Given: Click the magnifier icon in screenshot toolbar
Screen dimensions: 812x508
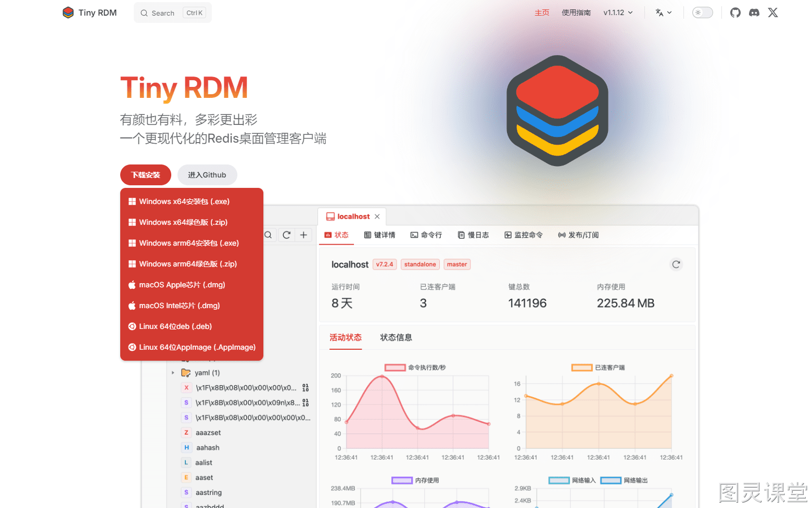Looking at the screenshot, I should coord(268,235).
